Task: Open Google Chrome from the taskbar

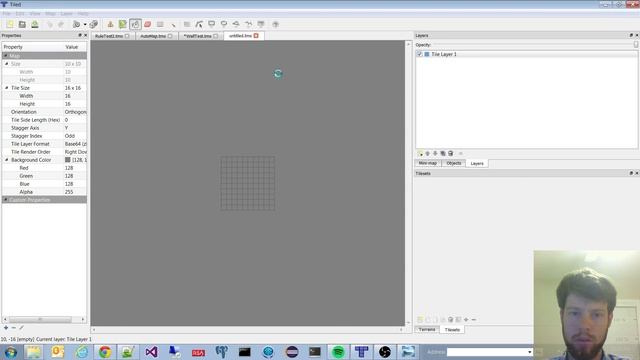Action: [x=105, y=352]
